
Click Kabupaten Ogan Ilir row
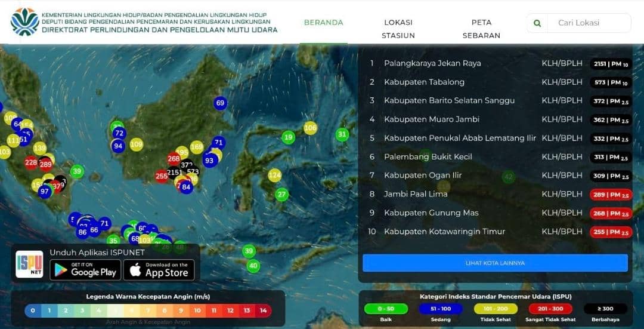[x=500, y=175]
